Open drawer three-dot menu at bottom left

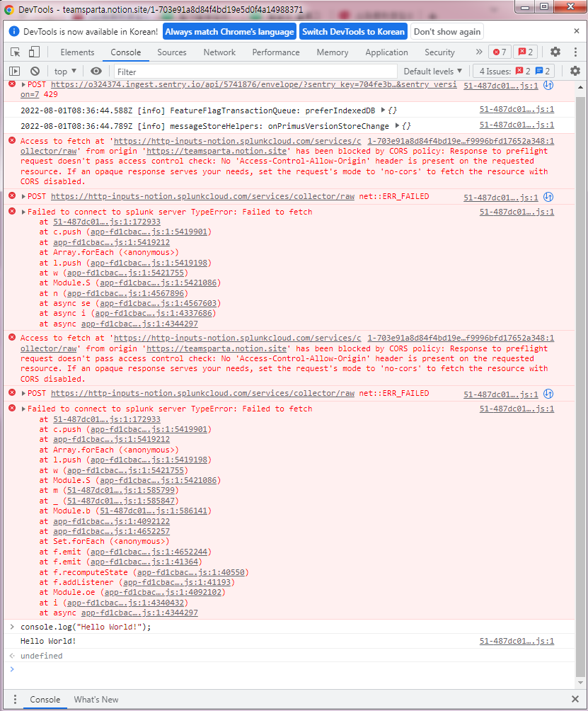[15, 699]
